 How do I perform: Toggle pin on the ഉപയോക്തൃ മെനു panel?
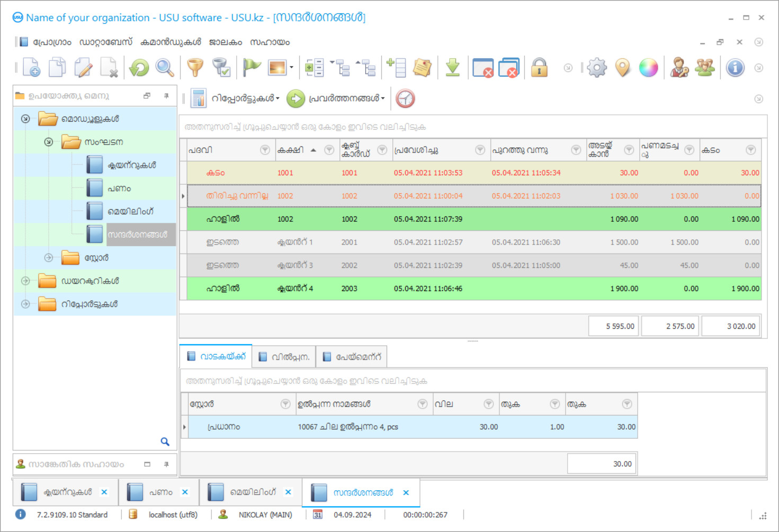166,96
